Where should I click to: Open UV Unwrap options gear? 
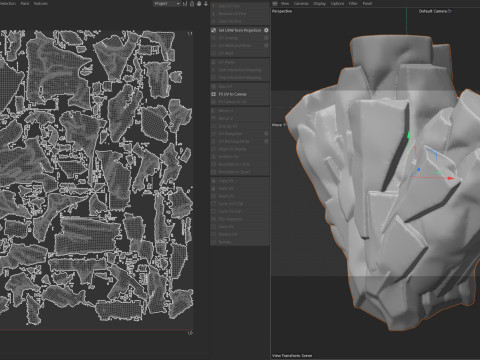[266, 38]
